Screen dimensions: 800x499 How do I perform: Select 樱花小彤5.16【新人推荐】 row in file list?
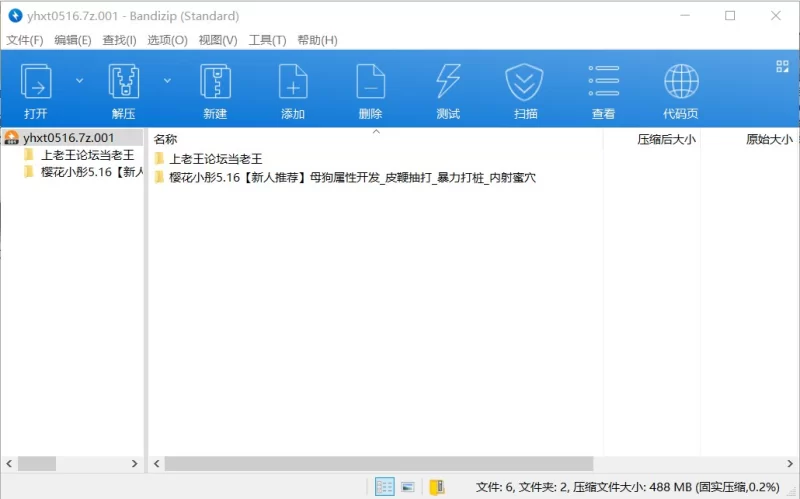(x=352, y=178)
